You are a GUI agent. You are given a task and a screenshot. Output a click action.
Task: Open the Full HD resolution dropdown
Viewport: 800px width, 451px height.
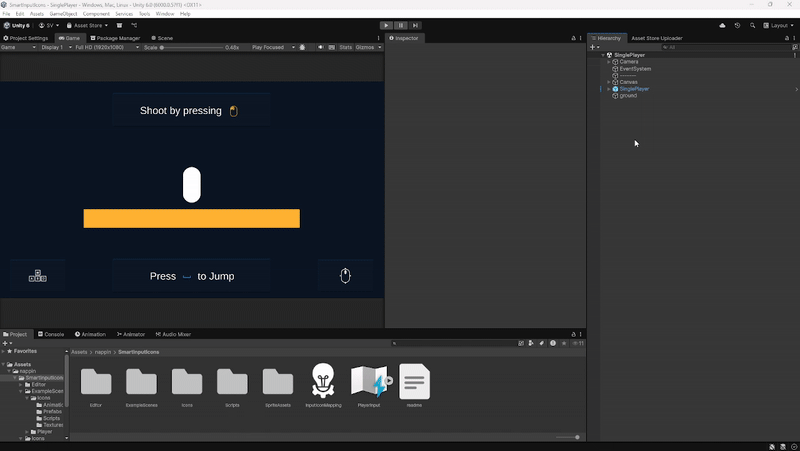tap(107, 47)
